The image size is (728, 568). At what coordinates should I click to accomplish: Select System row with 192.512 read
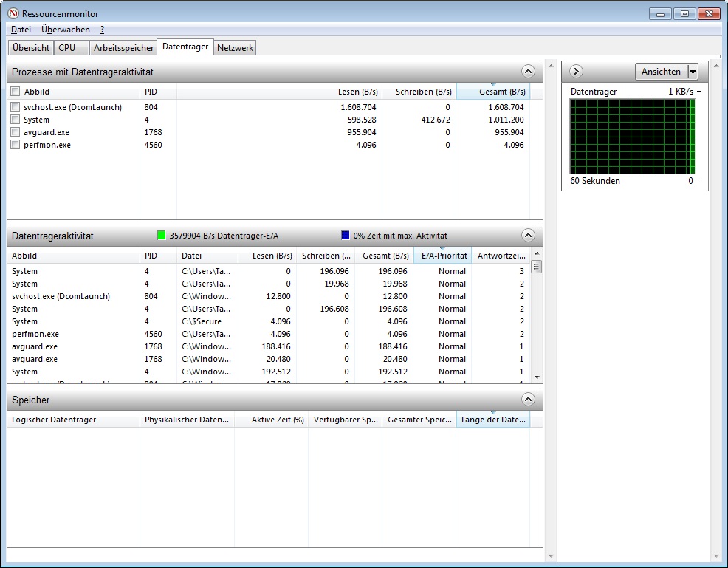(x=269, y=372)
